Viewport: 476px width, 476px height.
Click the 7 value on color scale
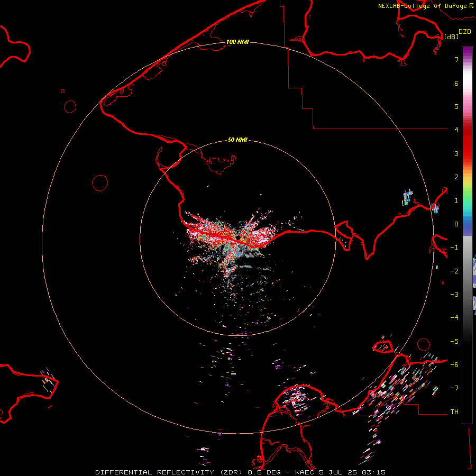click(x=456, y=59)
